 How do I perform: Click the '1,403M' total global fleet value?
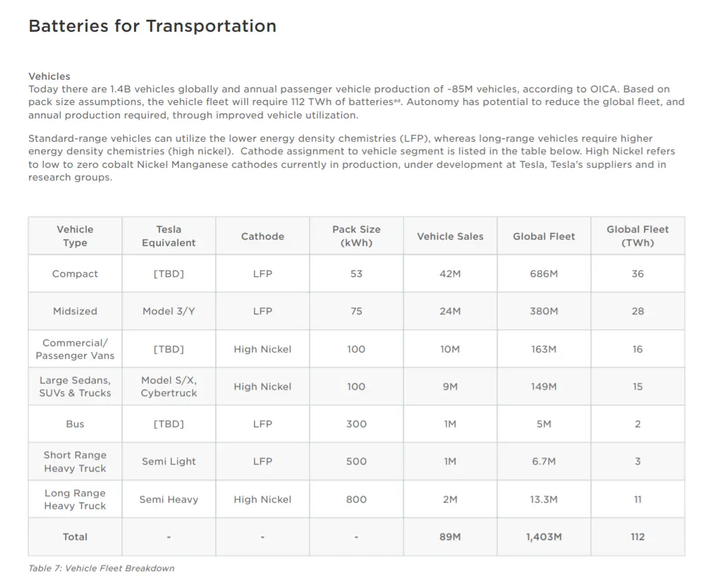544,537
